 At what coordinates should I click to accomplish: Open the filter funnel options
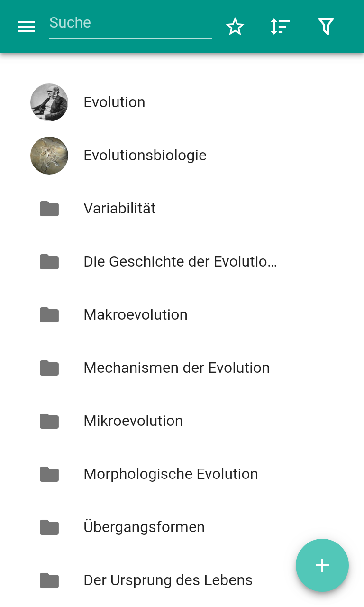pos(326,27)
